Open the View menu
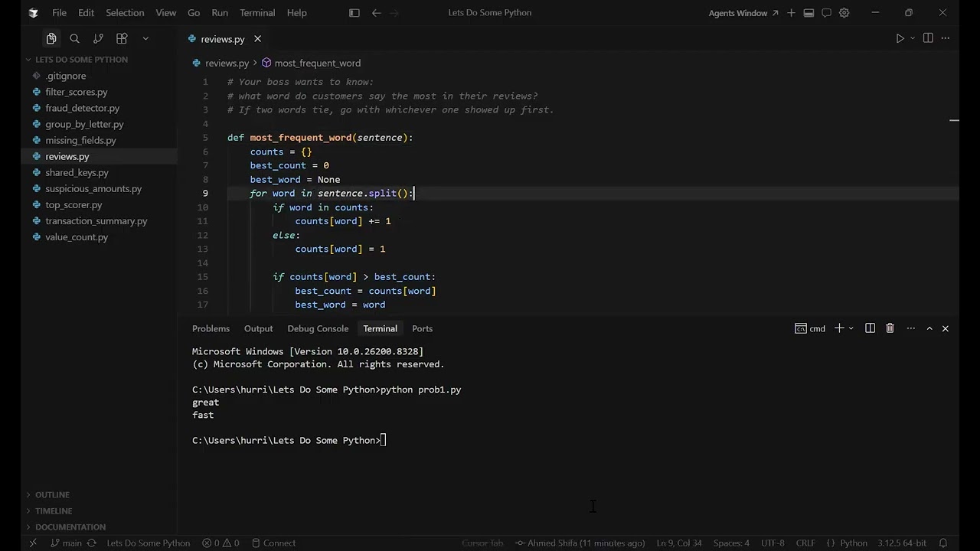Viewport: 980px width, 551px height. tap(165, 13)
